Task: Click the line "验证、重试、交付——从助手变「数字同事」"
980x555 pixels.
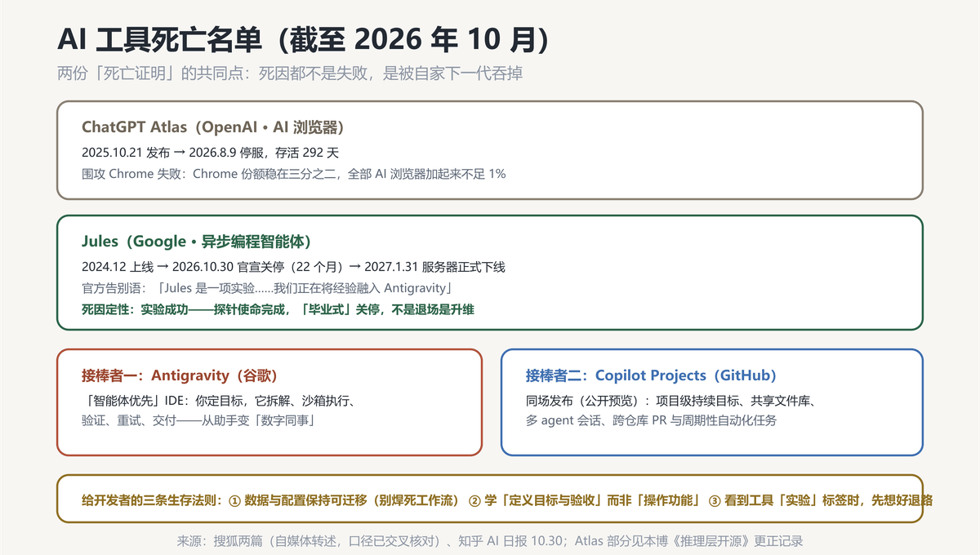Action: click(199, 421)
